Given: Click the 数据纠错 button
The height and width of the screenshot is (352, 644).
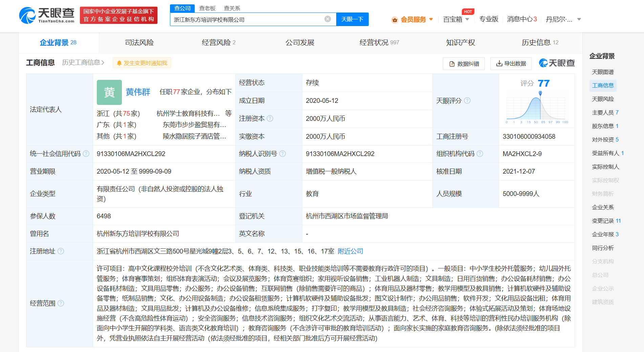Looking at the screenshot, I should pos(464,64).
